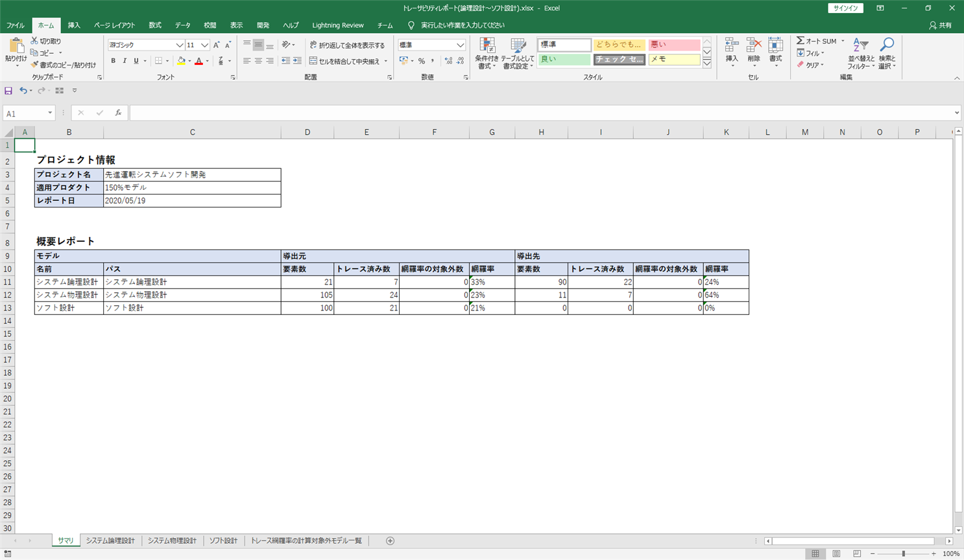Click the increase decimal places icon
This screenshot has width=964, height=560.
[x=448, y=61]
